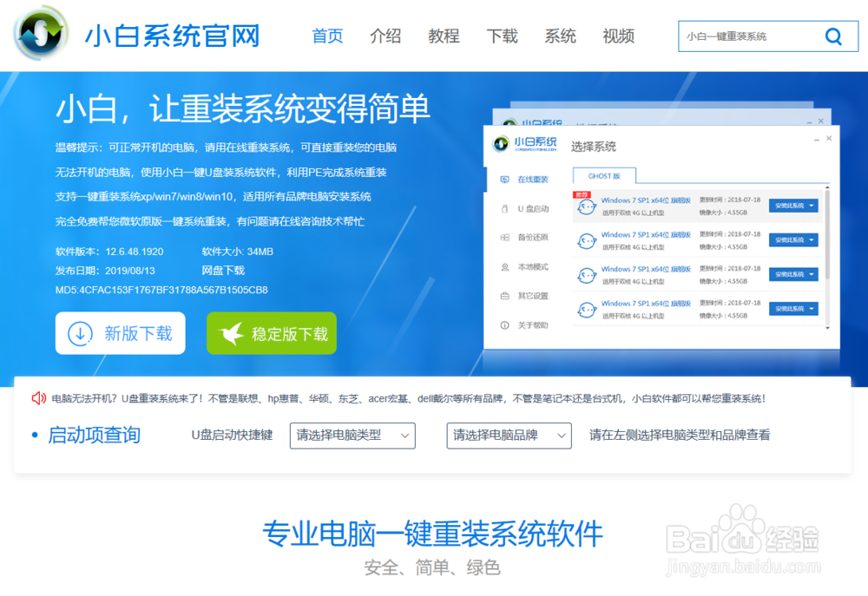Click the 小白系统 round logo icon
The image size is (868, 596).
[x=42, y=34]
